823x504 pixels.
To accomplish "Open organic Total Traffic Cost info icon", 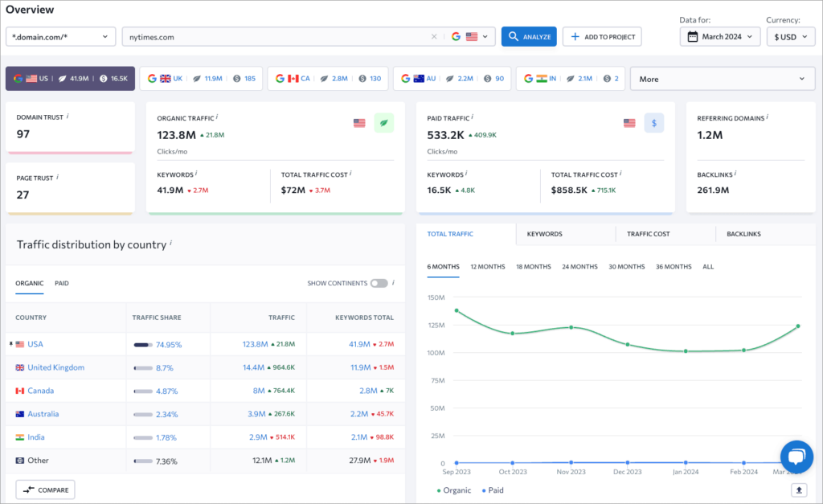I will [350, 174].
